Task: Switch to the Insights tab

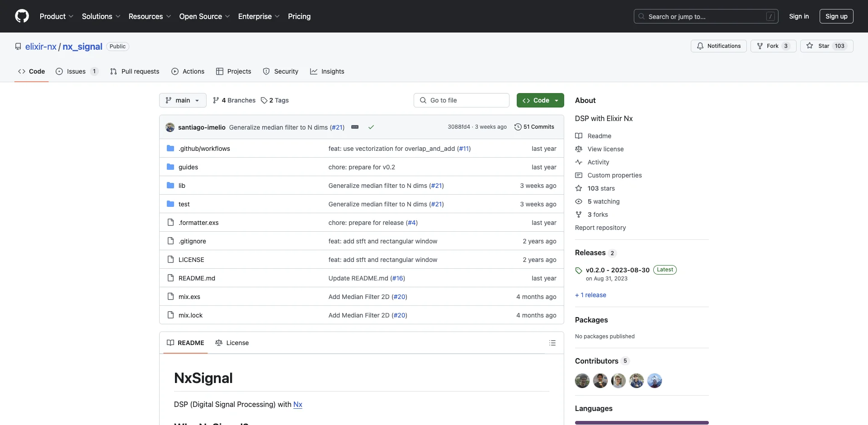Action: coord(327,71)
